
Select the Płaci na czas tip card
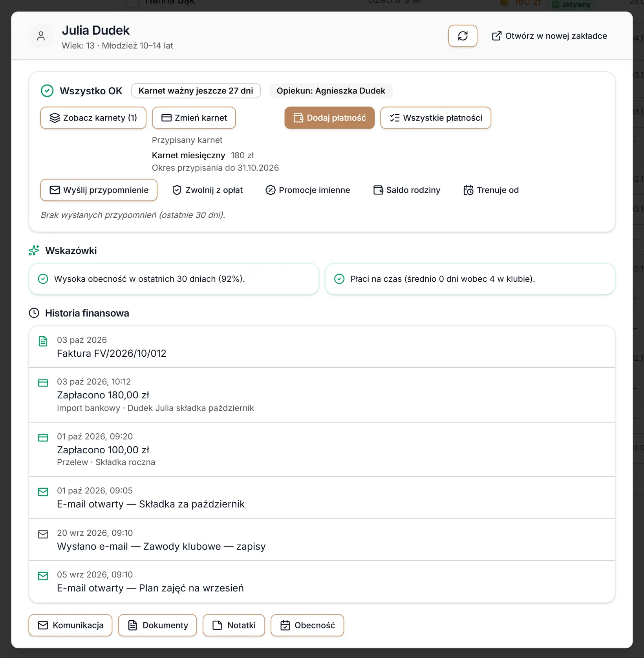coord(470,279)
